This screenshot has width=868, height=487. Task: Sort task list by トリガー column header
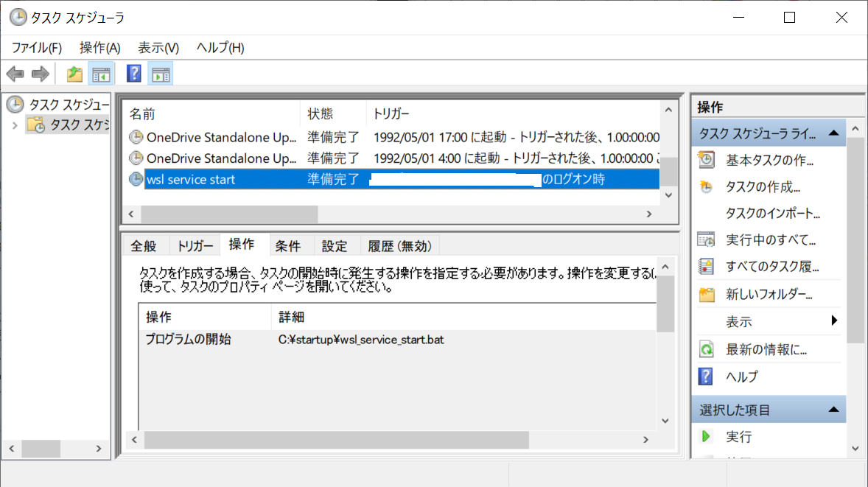tap(513, 113)
